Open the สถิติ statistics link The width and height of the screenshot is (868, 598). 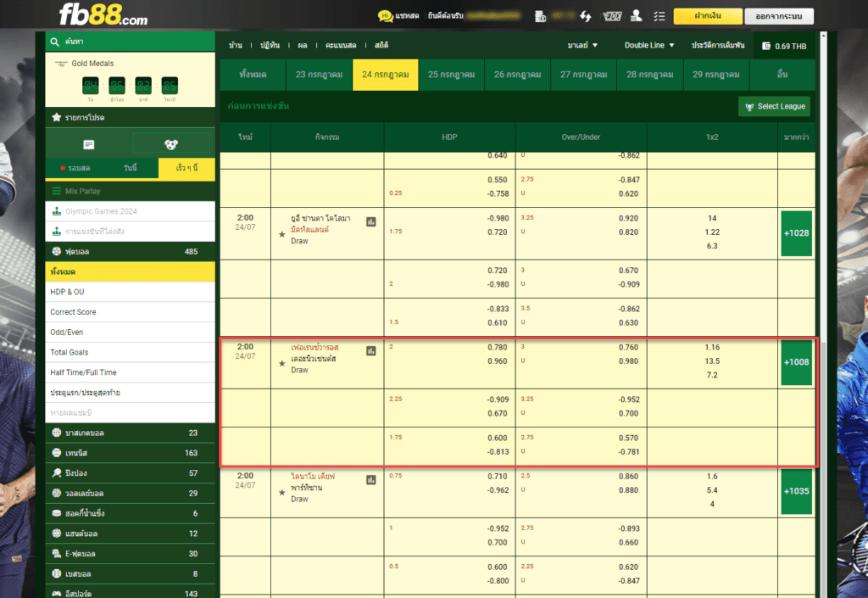[x=381, y=46]
